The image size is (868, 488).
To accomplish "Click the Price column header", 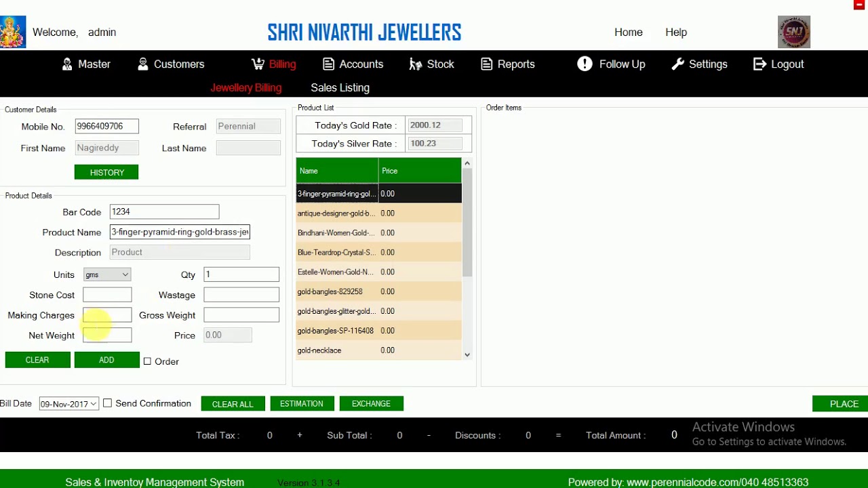I will click(x=420, y=171).
